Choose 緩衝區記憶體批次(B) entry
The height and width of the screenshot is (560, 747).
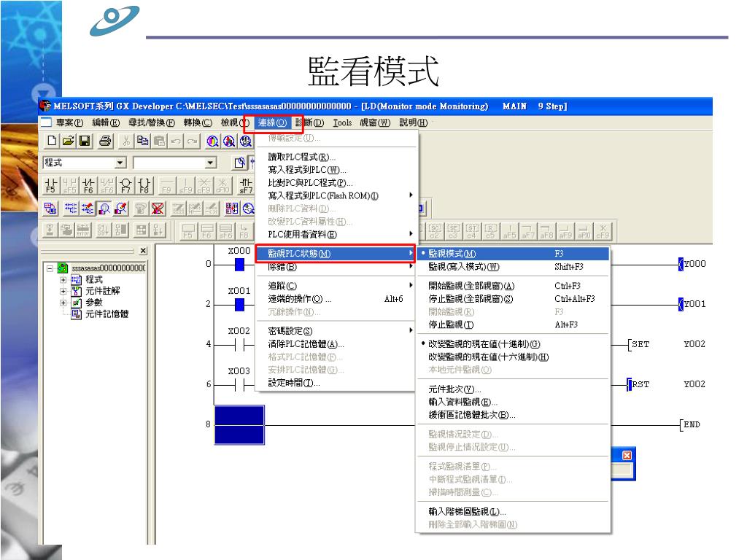pyautogui.click(x=513, y=415)
